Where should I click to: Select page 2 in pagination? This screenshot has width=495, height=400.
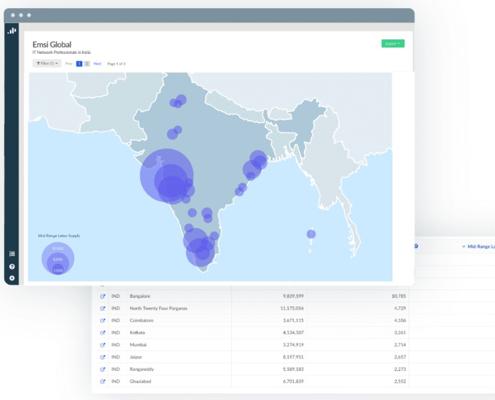(x=87, y=63)
